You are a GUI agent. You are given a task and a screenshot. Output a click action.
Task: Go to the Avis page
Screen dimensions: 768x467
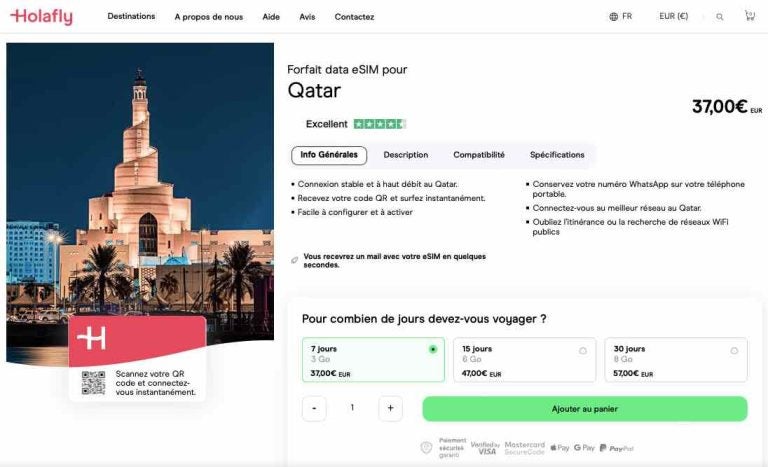tap(307, 17)
